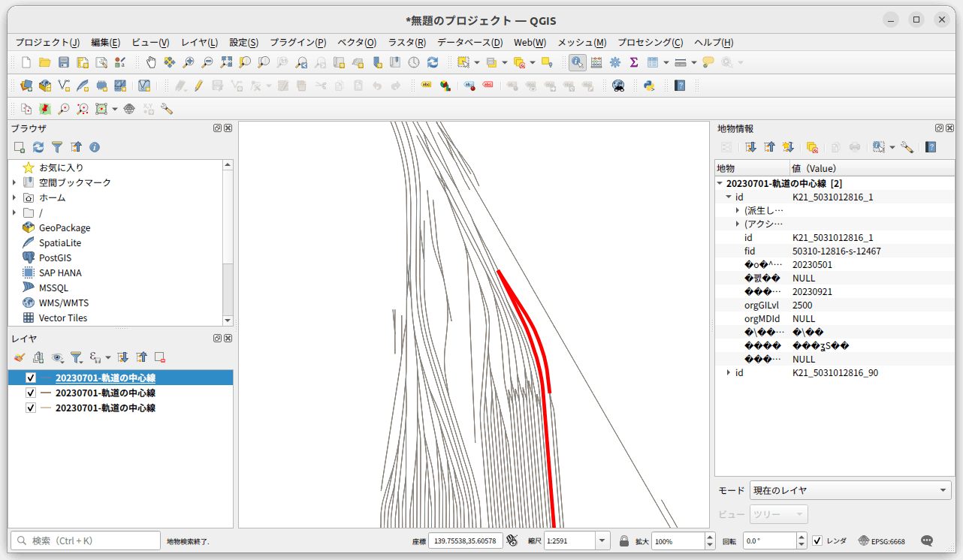Click the 値 (Value) column header

(x=871, y=168)
